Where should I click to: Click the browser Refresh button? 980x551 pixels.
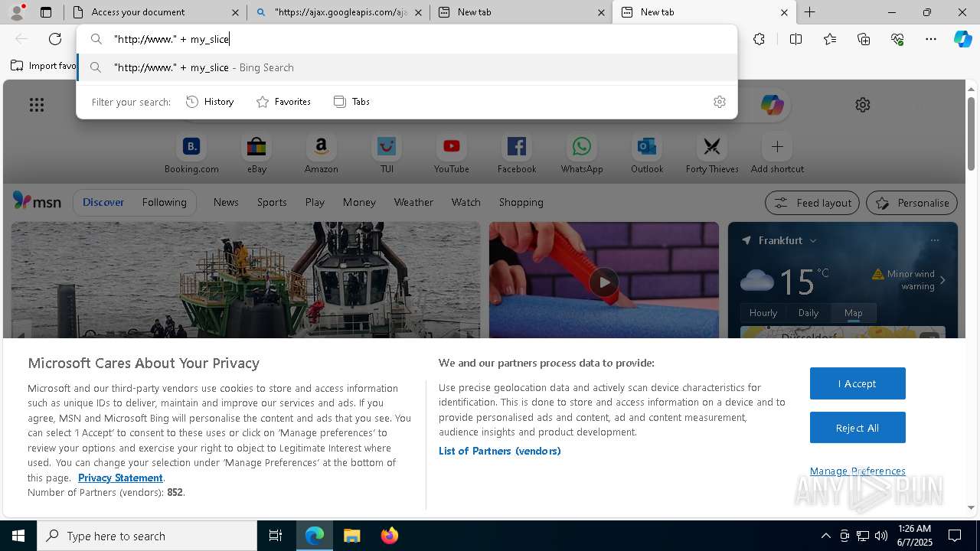click(55, 39)
